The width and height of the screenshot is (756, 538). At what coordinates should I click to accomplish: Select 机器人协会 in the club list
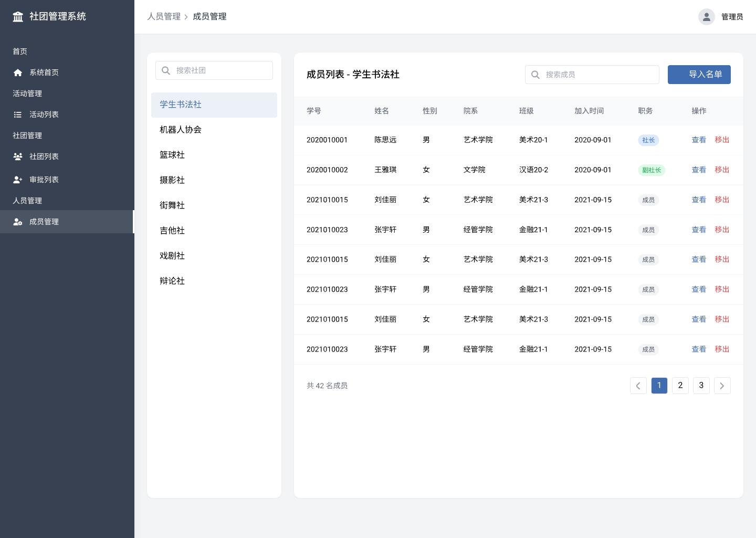coord(181,130)
